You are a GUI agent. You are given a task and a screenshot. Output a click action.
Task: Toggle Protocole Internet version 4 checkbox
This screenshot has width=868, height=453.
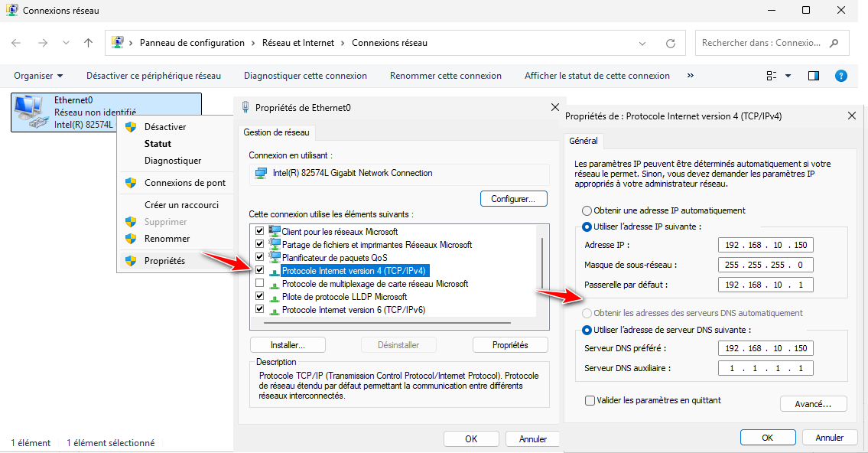[259, 269]
